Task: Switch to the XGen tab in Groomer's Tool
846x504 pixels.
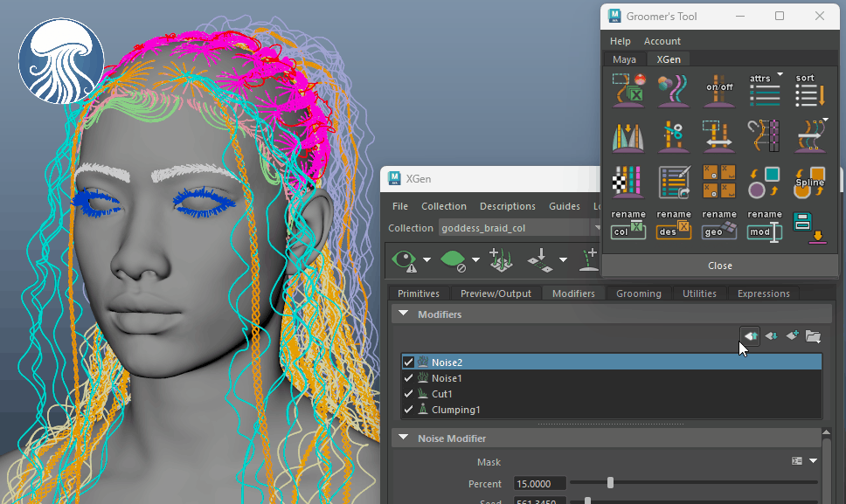Action: [668, 59]
